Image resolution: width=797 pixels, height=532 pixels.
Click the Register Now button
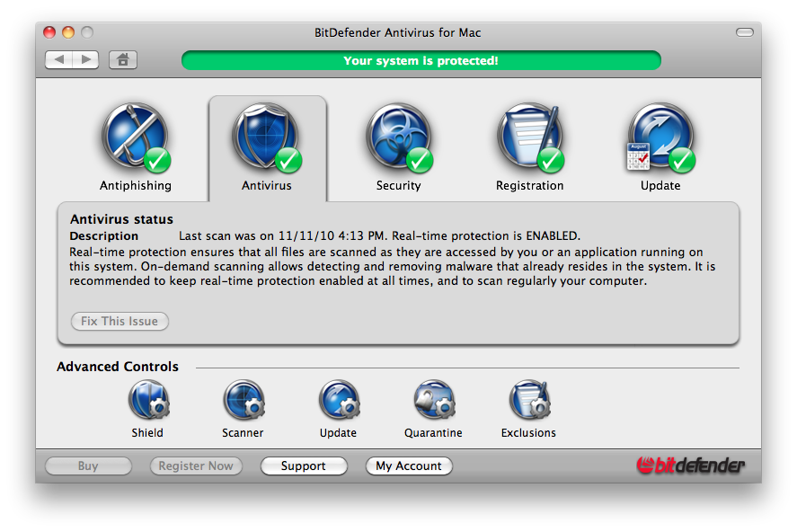196,465
